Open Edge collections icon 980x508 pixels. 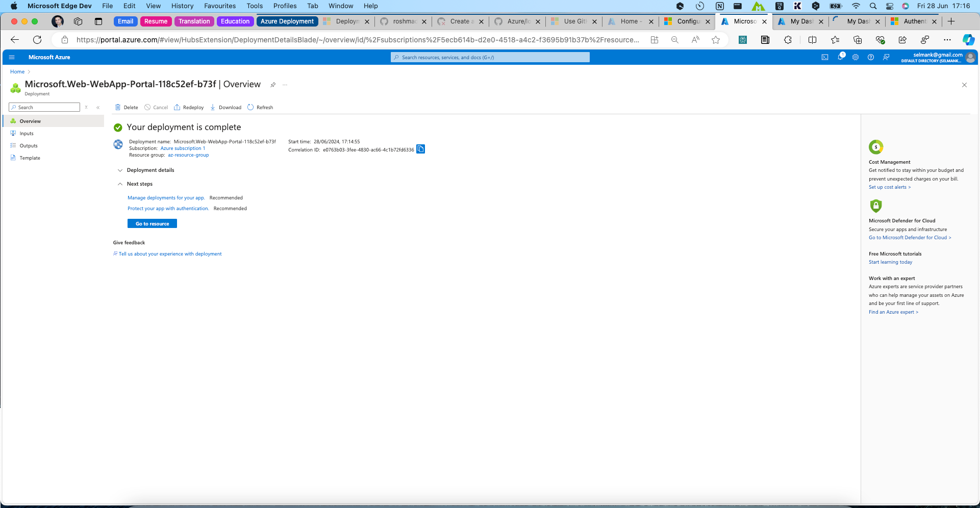(x=858, y=40)
